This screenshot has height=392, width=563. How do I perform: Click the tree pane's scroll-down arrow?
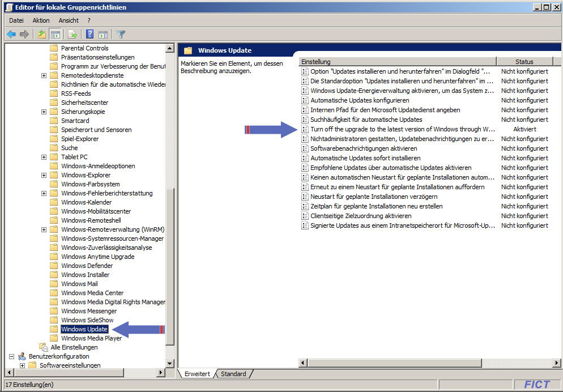tap(170, 363)
